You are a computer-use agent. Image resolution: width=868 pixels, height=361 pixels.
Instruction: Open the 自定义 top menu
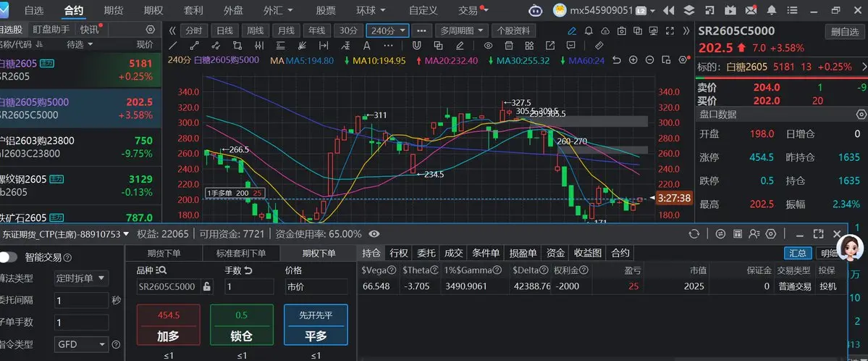click(x=424, y=10)
